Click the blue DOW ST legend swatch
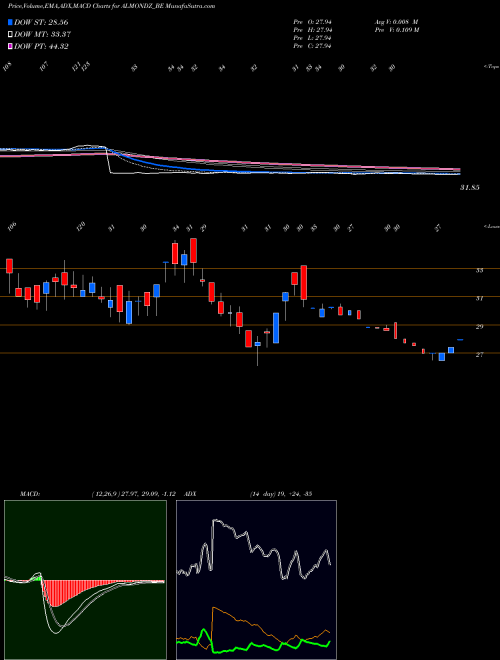This screenshot has width=500, height=660. pos(10,22)
